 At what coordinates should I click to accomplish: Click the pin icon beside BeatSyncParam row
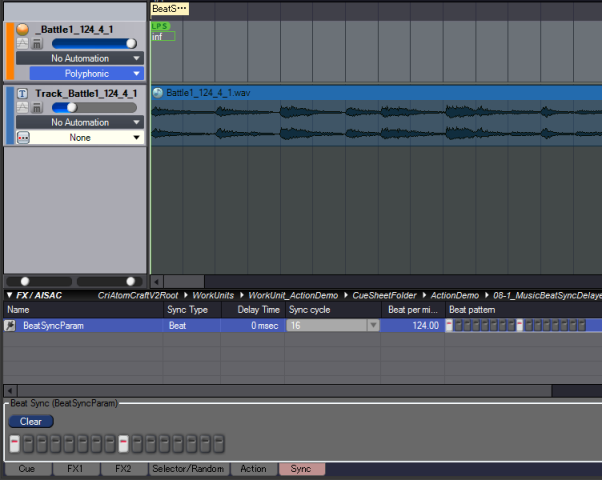coord(10,326)
